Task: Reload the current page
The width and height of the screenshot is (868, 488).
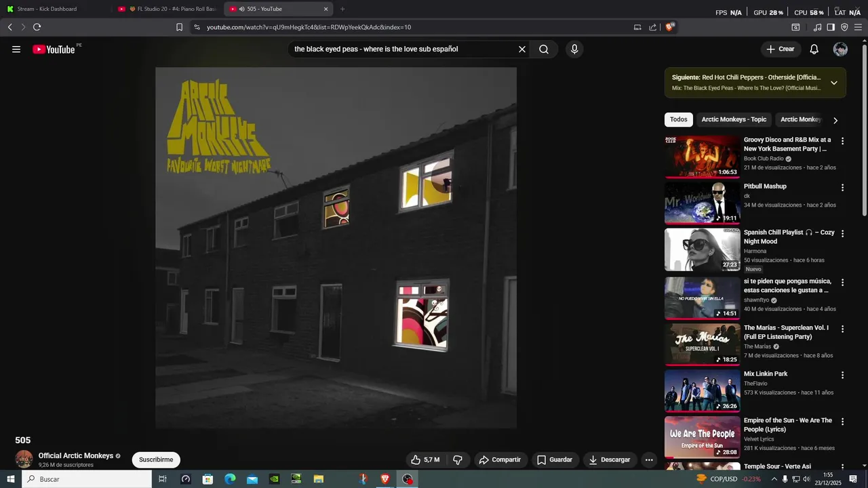Action: [x=37, y=27]
